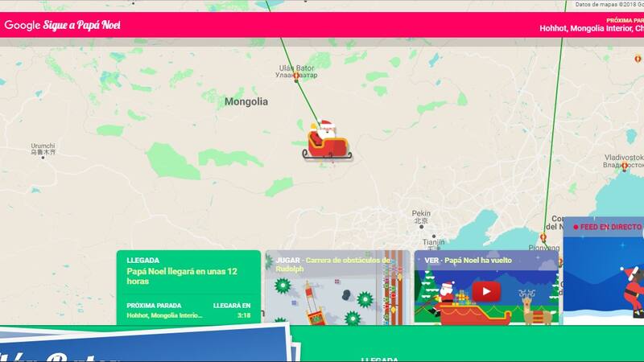
Task: Open the Sigue a Papá Noel title link
Action: click(x=81, y=25)
